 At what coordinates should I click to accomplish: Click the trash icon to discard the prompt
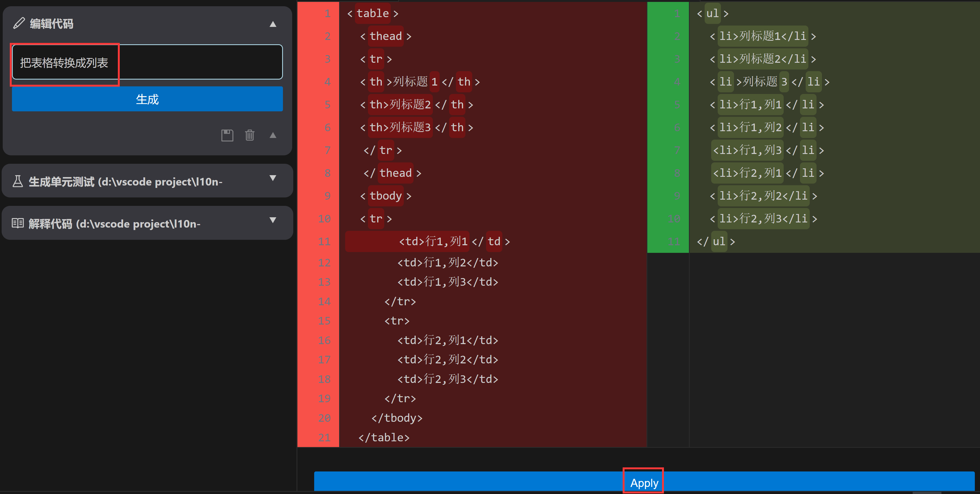click(x=250, y=135)
